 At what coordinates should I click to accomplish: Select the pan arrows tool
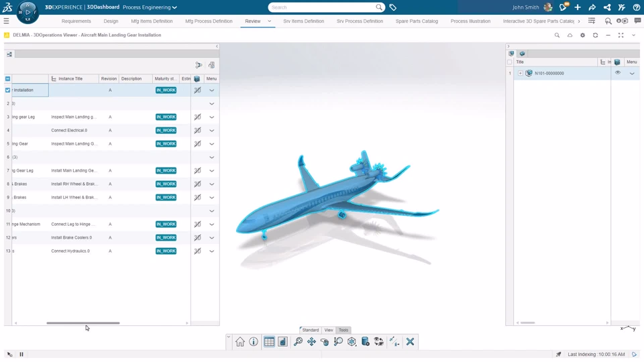tap(311, 341)
